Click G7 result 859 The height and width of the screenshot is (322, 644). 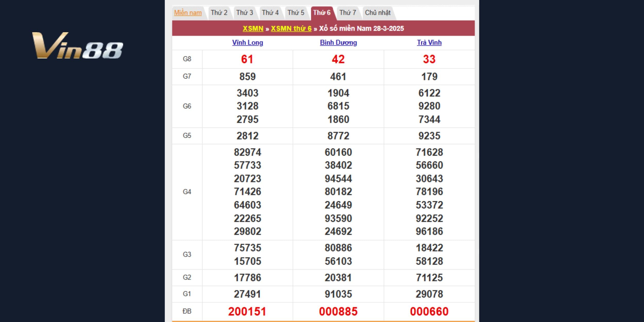pos(248,77)
